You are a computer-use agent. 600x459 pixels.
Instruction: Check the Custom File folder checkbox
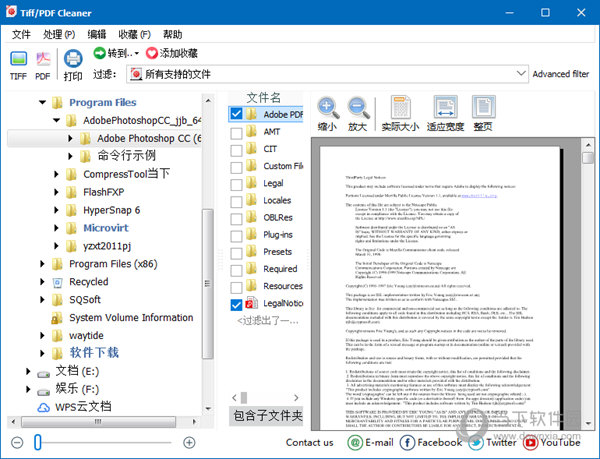point(236,168)
